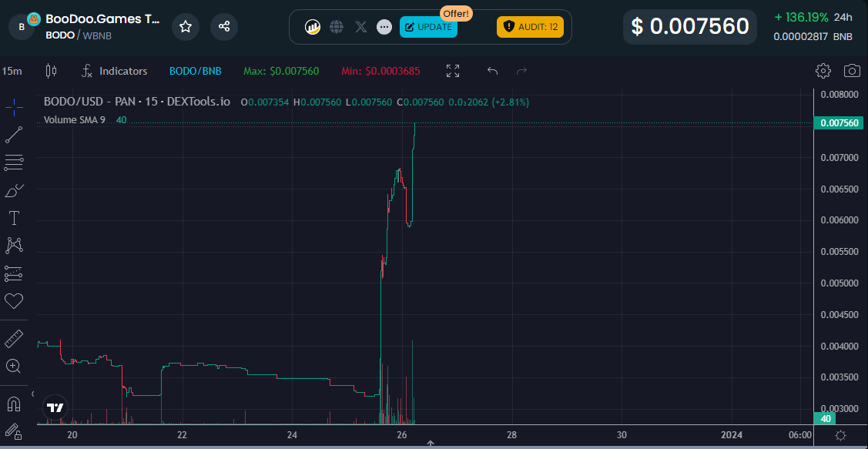Toggle lock all drawing tools
The width and height of the screenshot is (868, 449).
14,431
